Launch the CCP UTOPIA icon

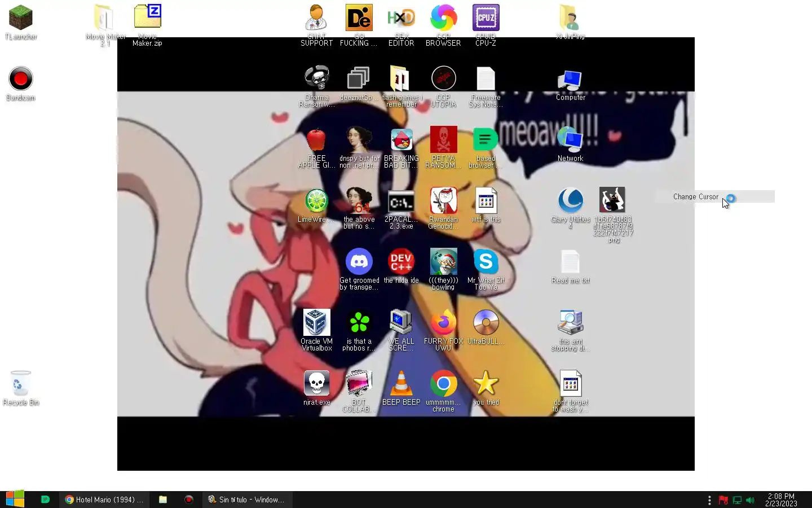(443, 79)
